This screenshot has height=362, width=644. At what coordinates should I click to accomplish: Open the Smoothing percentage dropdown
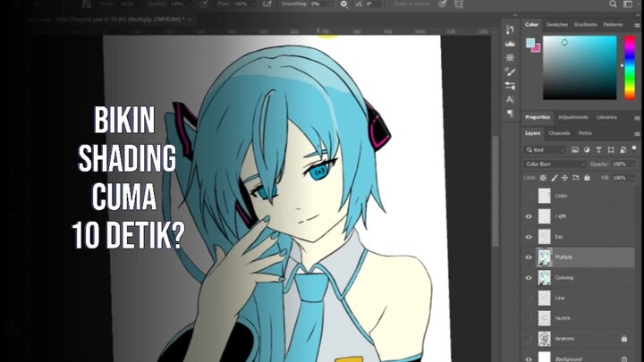coord(330,4)
